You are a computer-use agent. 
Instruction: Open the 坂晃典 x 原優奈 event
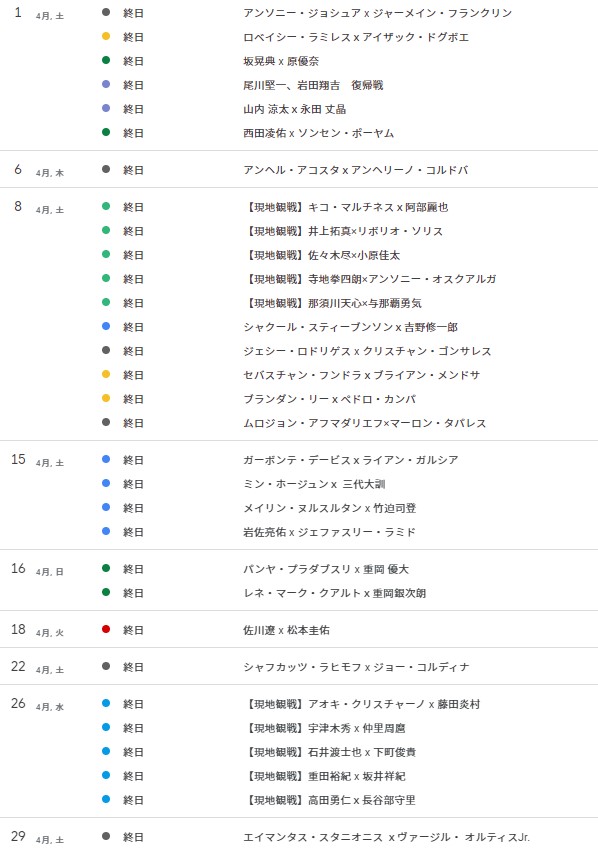[281, 61]
